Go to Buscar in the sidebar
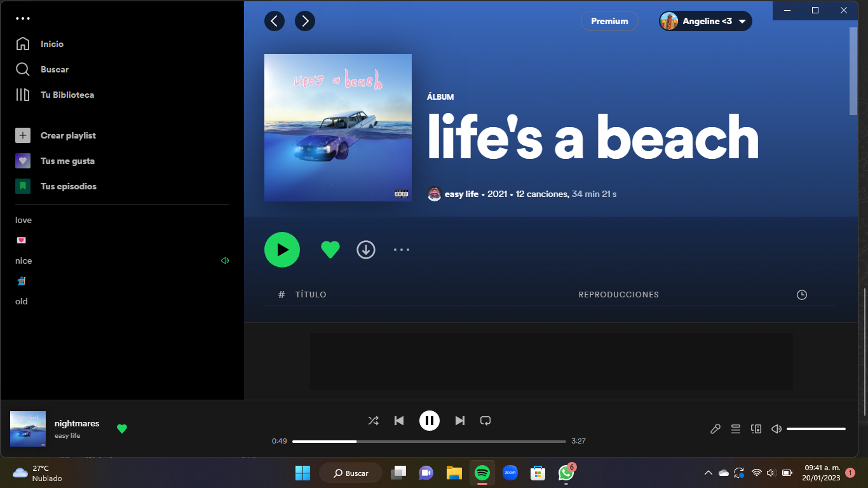 (x=54, y=69)
